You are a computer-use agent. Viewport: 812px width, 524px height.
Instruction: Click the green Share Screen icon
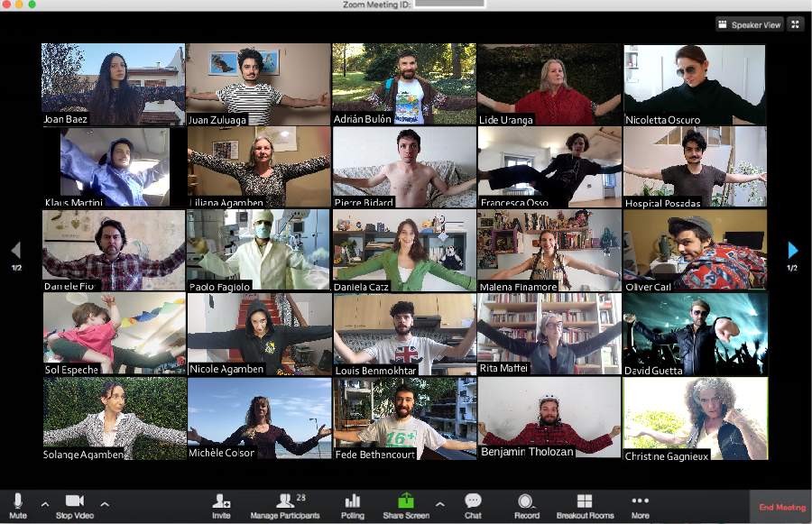(406, 501)
